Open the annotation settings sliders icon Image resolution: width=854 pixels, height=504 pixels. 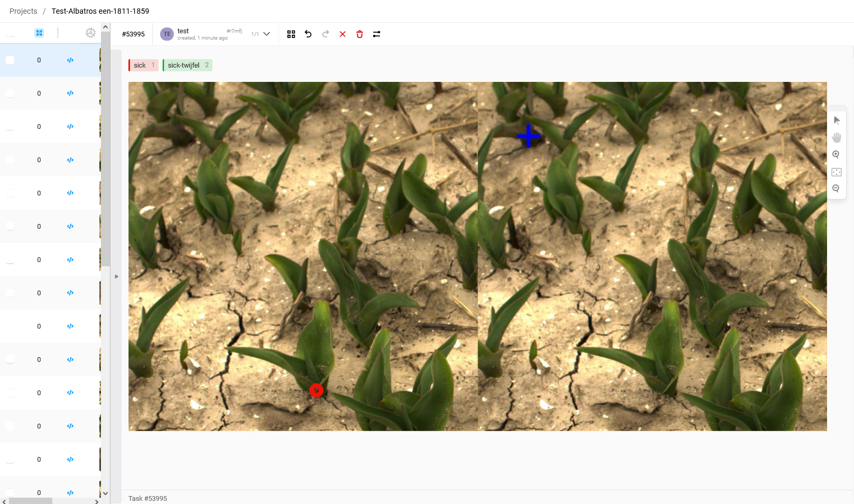tap(377, 34)
